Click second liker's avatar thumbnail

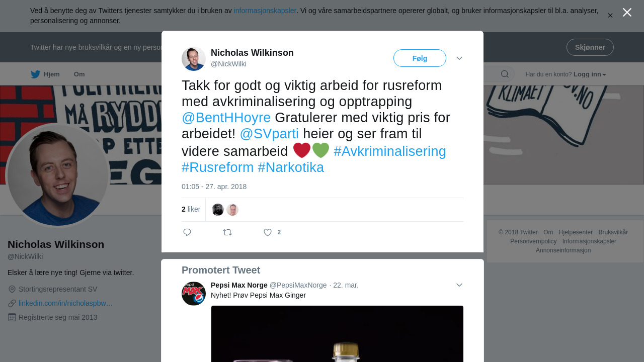click(x=232, y=210)
